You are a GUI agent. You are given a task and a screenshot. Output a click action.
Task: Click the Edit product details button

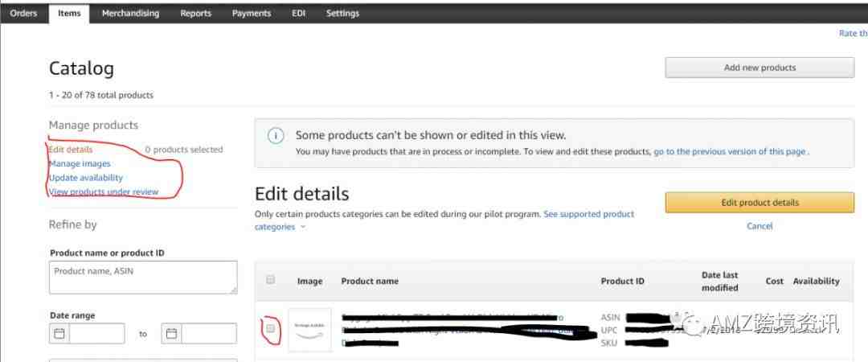[759, 203]
